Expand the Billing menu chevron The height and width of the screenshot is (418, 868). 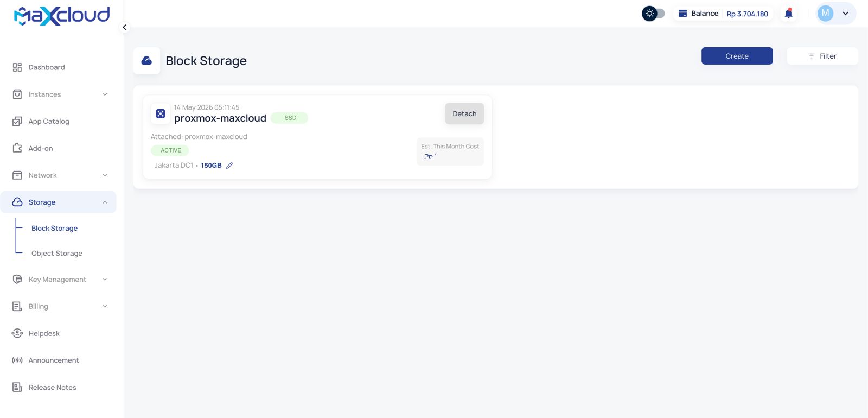tap(105, 307)
